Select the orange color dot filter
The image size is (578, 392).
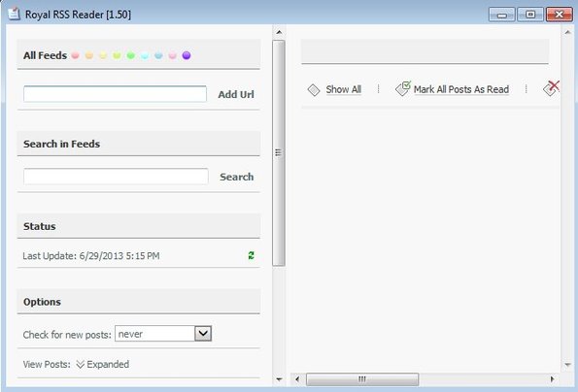tap(89, 55)
